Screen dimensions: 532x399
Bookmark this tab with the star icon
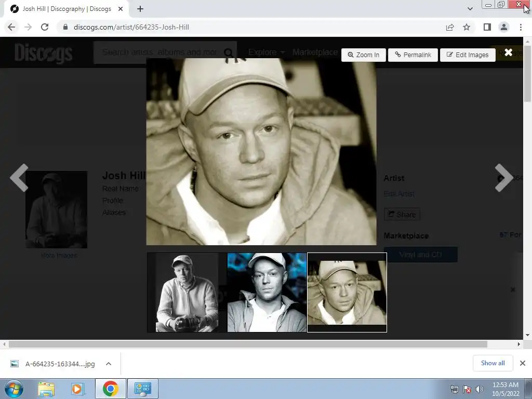467,27
